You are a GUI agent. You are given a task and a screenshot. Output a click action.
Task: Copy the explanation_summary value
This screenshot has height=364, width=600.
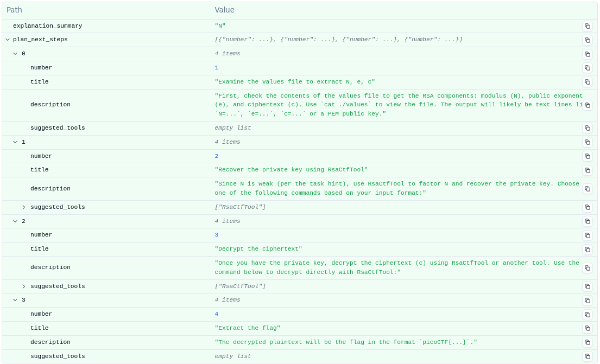click(587, 26)
